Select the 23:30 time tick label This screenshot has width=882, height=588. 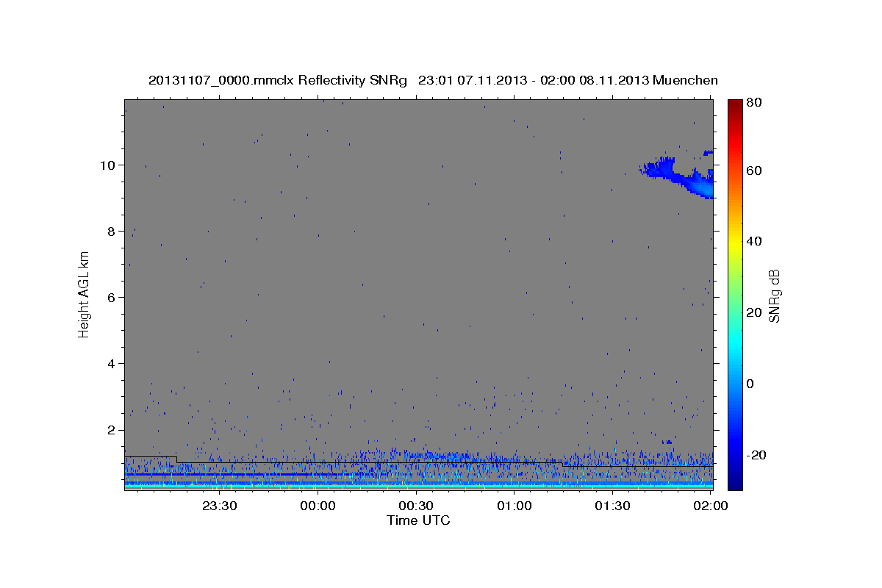[x=219, y=506]
